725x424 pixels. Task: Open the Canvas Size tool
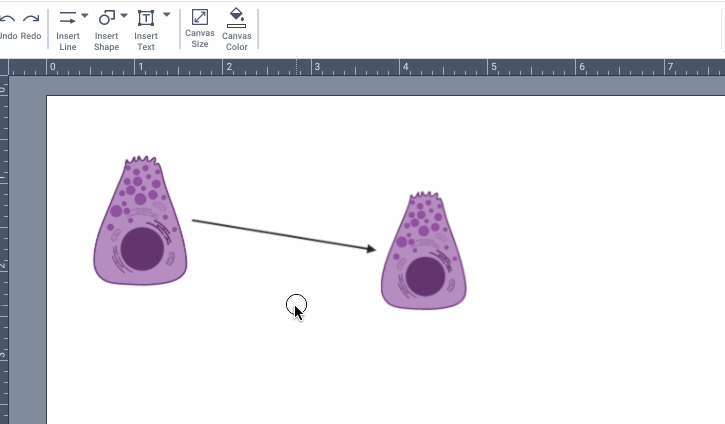coord(199,17)
